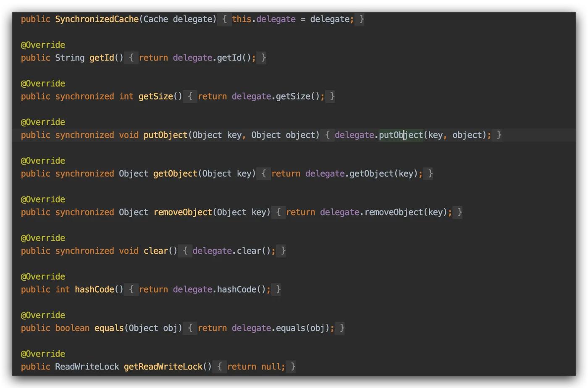Click the closing fold brace of putObject line
Screen dimensions: 588x388
point(499,135)
